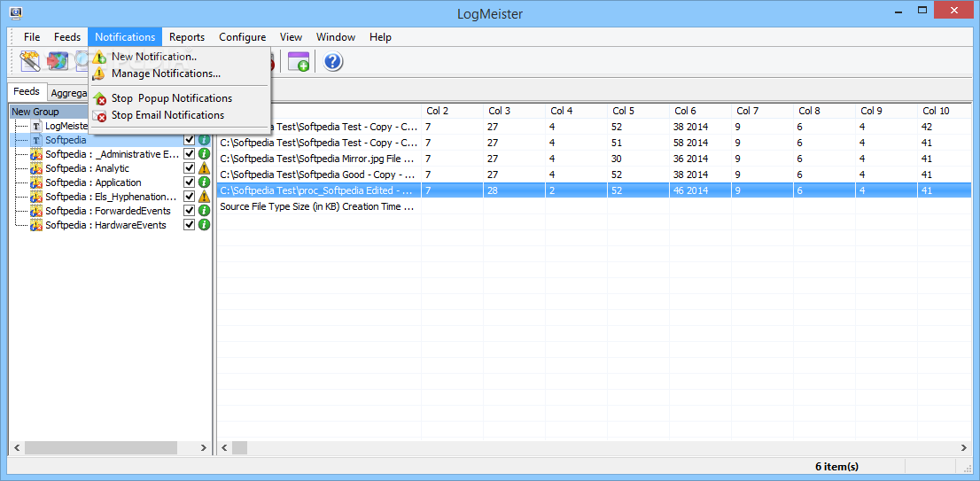Click info status icon for ForwardedEvents feed

click(204, 211)
